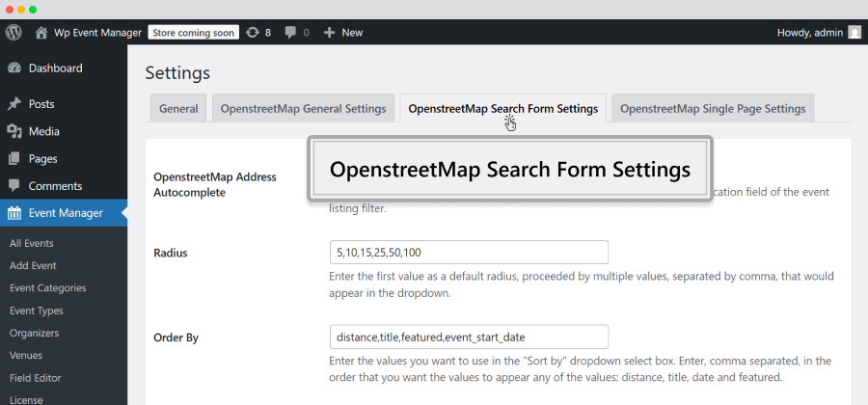Open Venues submenu item
This screenshot has width=868, height=405.
[26, 355]
